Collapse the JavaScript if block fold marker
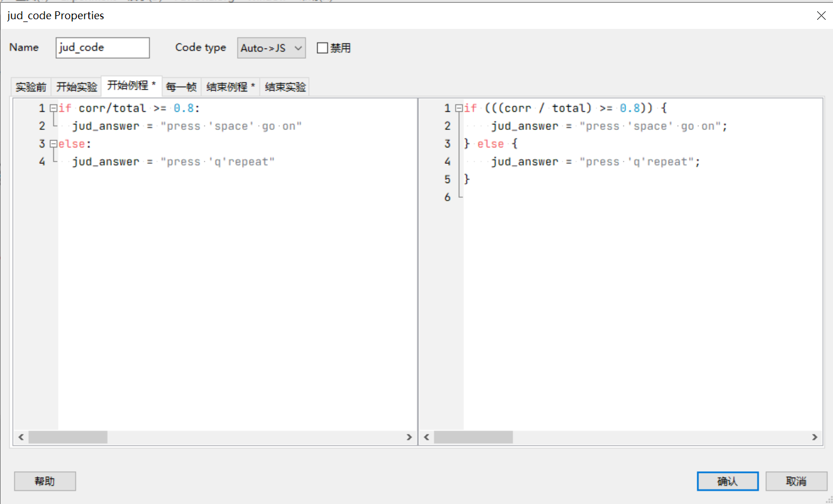The width and height of the screenshot is (833, 504). tap(459, 108)
